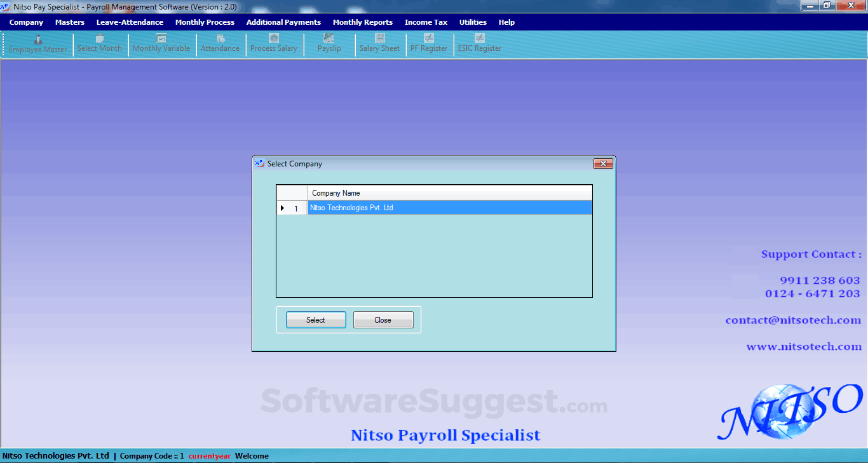This screenshot has width=868, height=463.
Task: Click the contact@nitsotech.com email link
Action: (794, 319)
